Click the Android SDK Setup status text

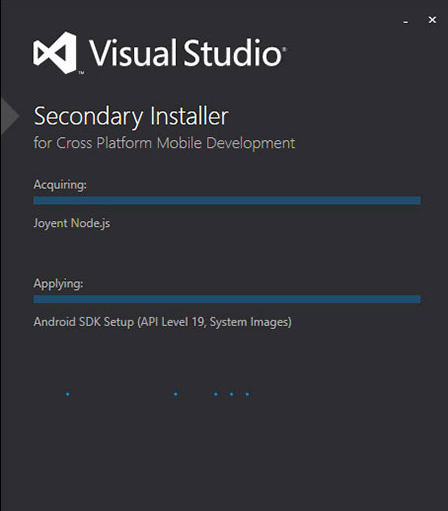click(163, 322)
